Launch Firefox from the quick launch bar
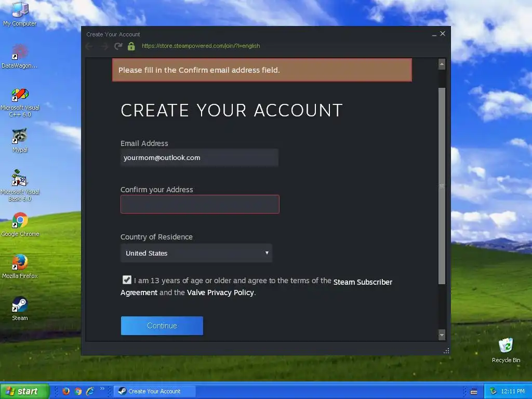Viewport: 532px width, 399px height. (x=66, y=391)
